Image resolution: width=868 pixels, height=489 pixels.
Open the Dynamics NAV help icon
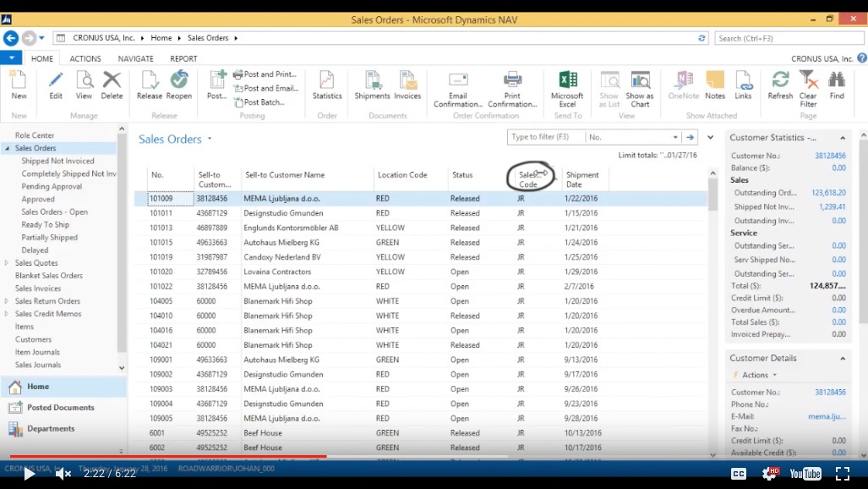[x=862, y=58]
